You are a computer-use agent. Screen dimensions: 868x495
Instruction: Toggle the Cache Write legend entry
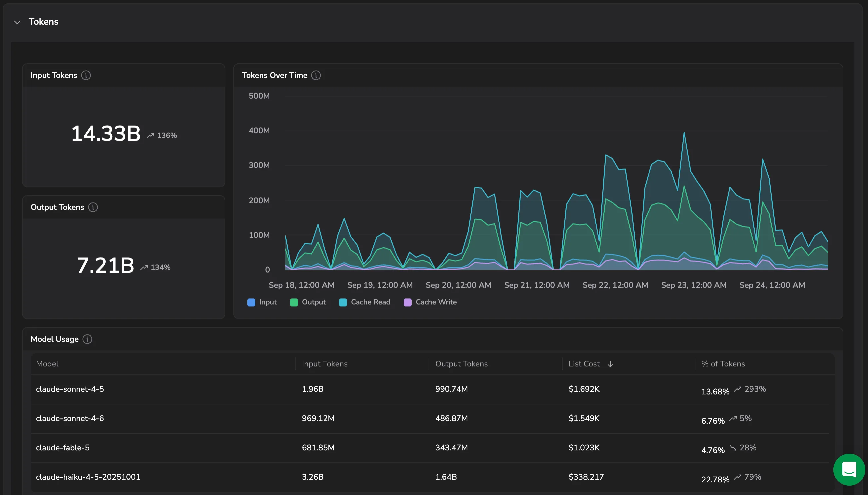tap(430, 302)
